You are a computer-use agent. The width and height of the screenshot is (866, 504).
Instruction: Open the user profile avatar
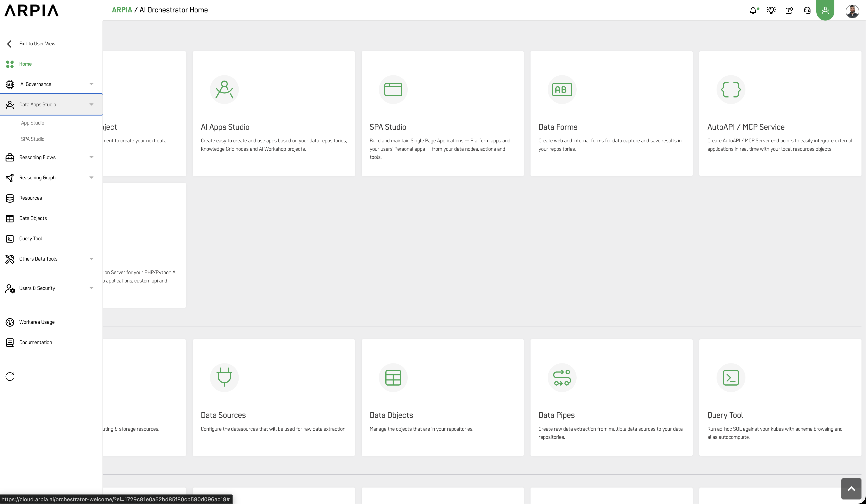(852, 11)
